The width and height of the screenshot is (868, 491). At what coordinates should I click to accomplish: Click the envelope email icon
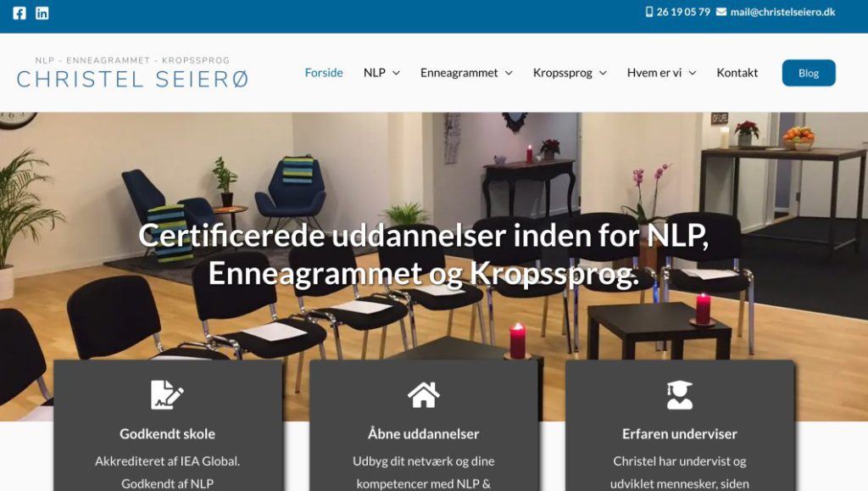721,12
